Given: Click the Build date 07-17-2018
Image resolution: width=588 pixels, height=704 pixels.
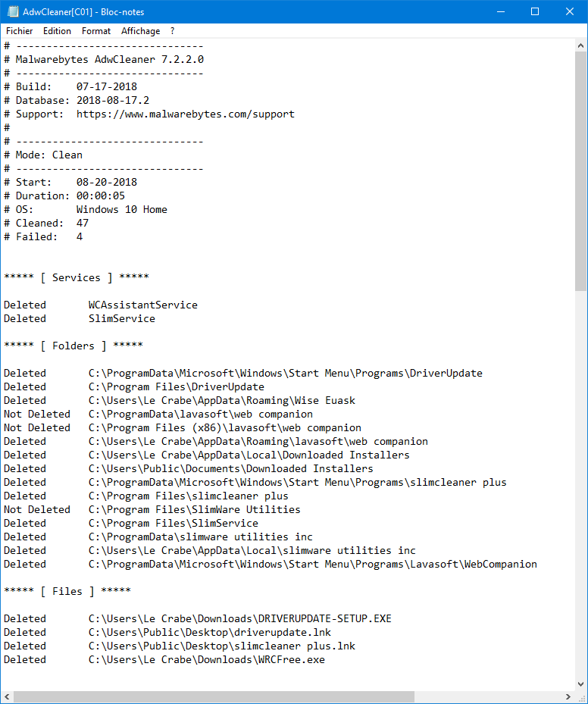Looking at the screenshot, I should (107, 86).
